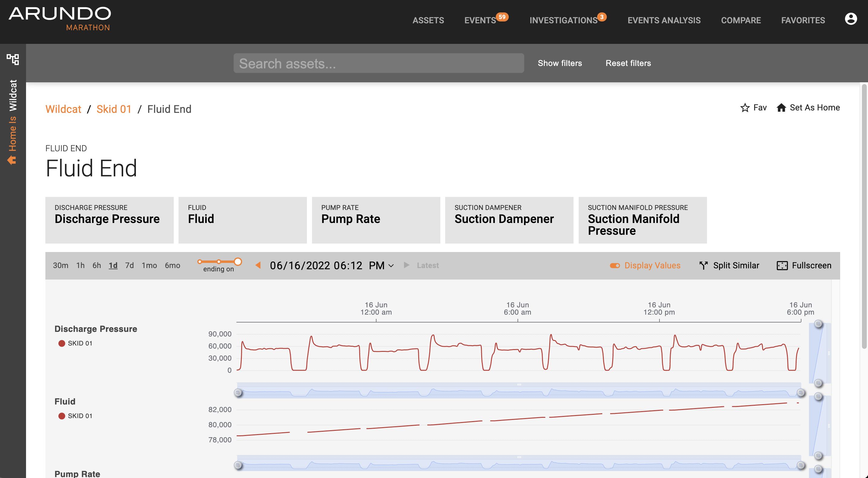
Task: Toggle the Display Values switch
Action: (615, 265)
